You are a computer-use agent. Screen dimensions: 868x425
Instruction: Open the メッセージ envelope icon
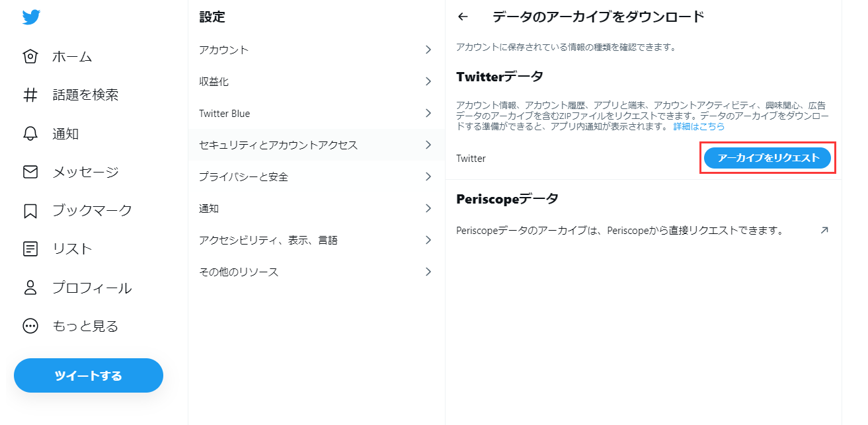tap(30, 171)
